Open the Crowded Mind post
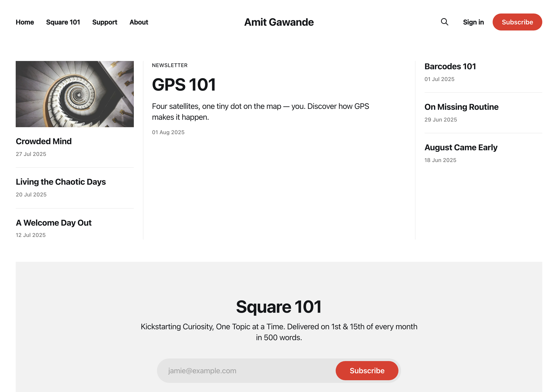Viewport: 558px width, 392px height. (x=44, y=141)
